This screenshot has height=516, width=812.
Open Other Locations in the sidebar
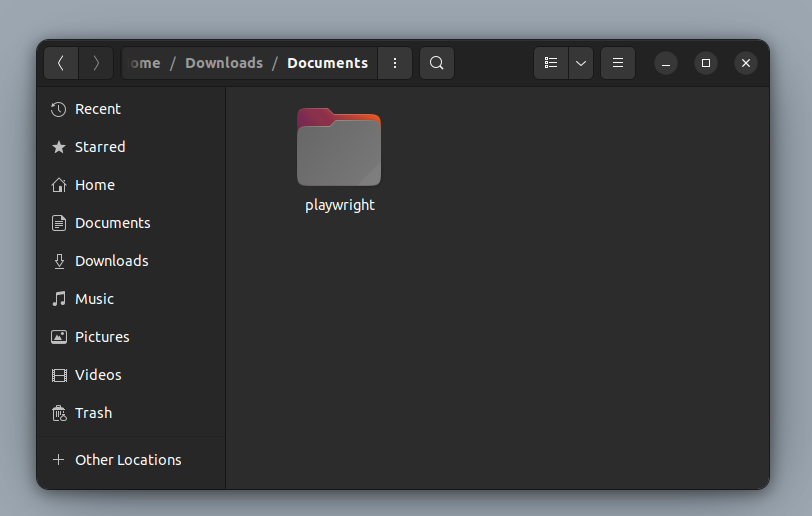tap(132, 460)
